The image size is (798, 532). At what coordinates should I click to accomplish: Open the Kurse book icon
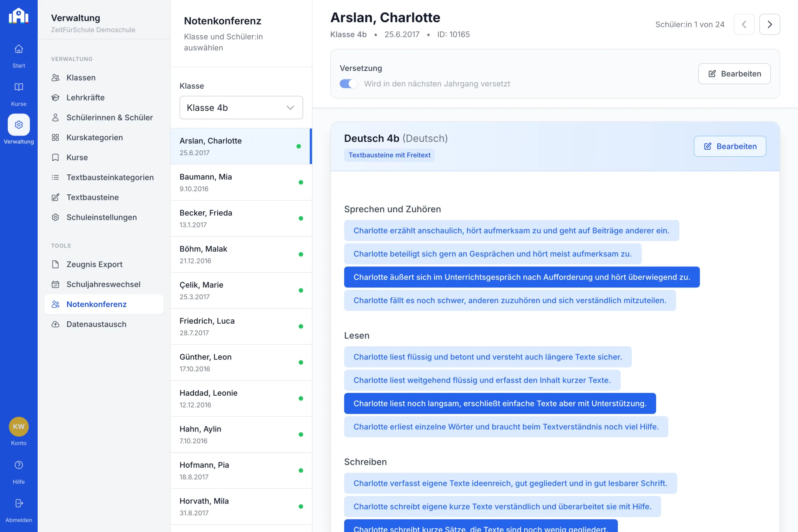18,87
